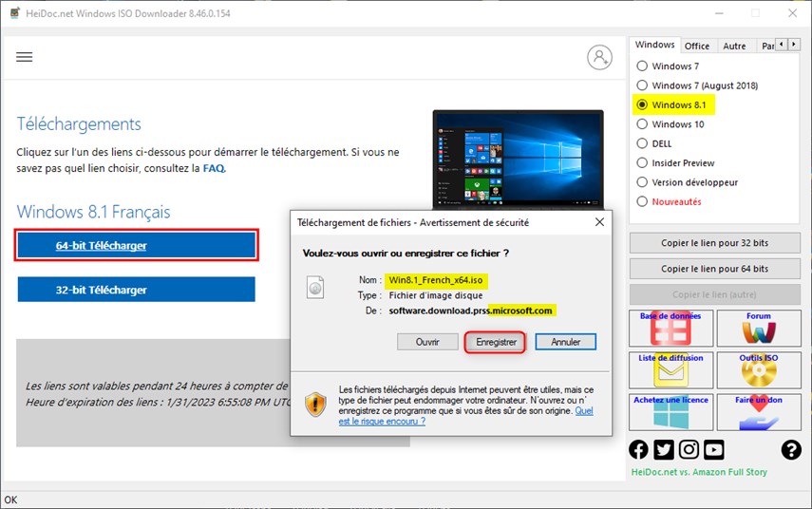Close the security warning dialog
812x509 pixels.
point(599,222)
